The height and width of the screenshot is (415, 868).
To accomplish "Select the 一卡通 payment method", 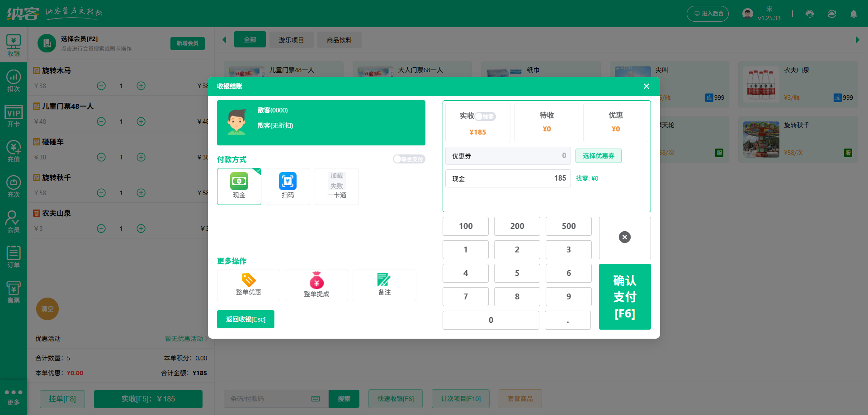I will click(x=336, y=186).
